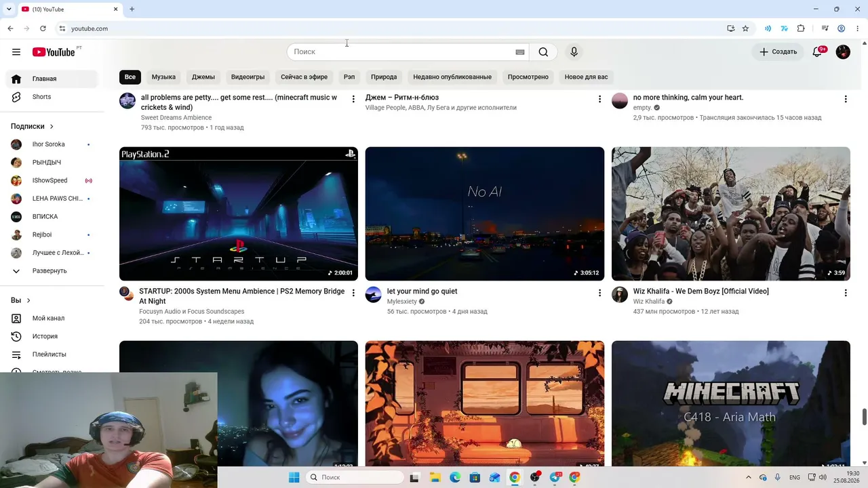Click the install app icon in address bar
The width and height of the screenshot is (868, 488).
click(x=730, y=28)
